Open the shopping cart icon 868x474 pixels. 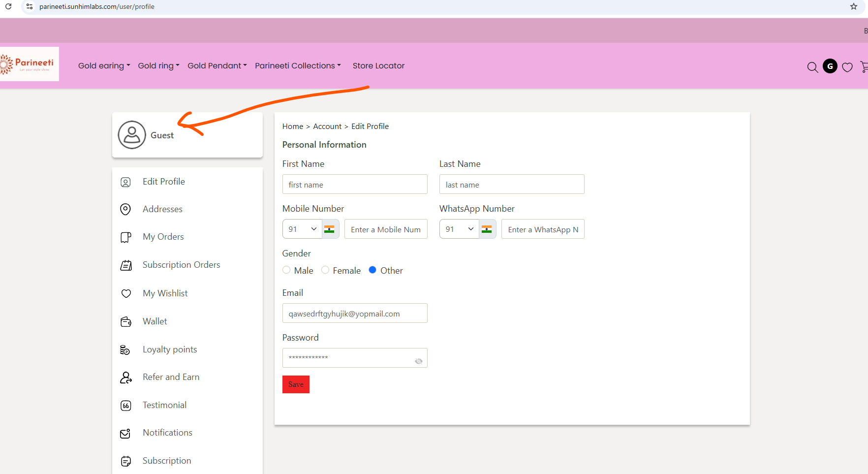click(x=864, y=67)
